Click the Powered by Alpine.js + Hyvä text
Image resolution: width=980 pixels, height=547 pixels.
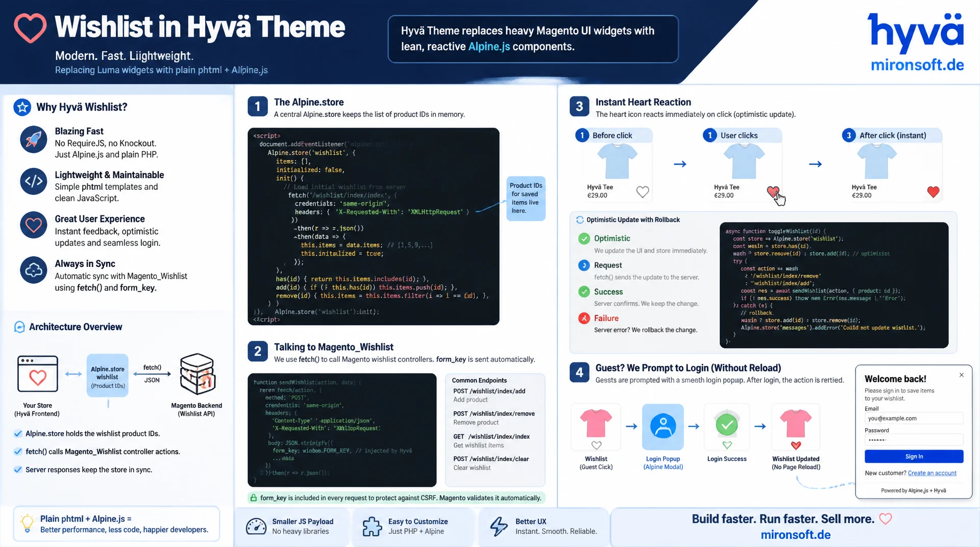[913, 490]
